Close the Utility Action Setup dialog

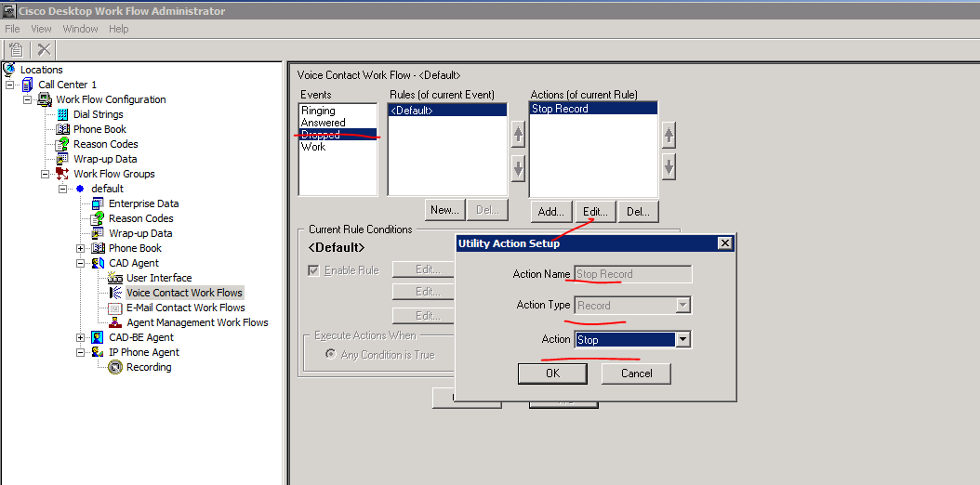coord(725,243)
